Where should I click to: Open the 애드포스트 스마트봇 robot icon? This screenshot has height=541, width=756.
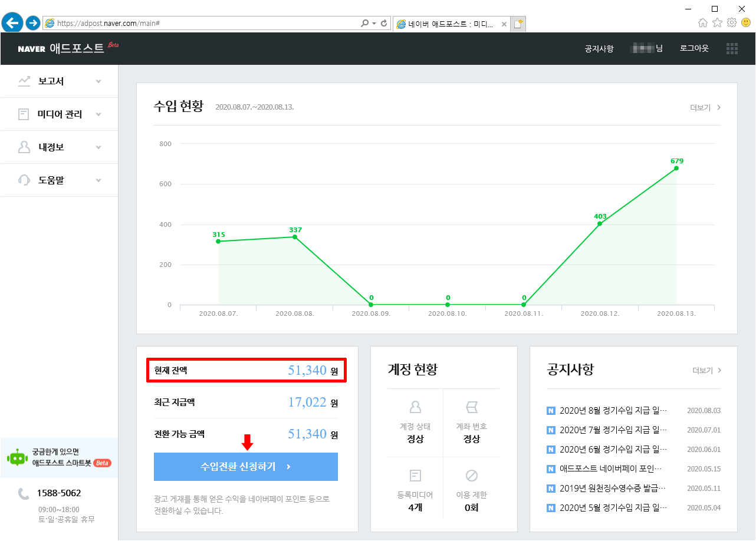click(x=18, y=457)
